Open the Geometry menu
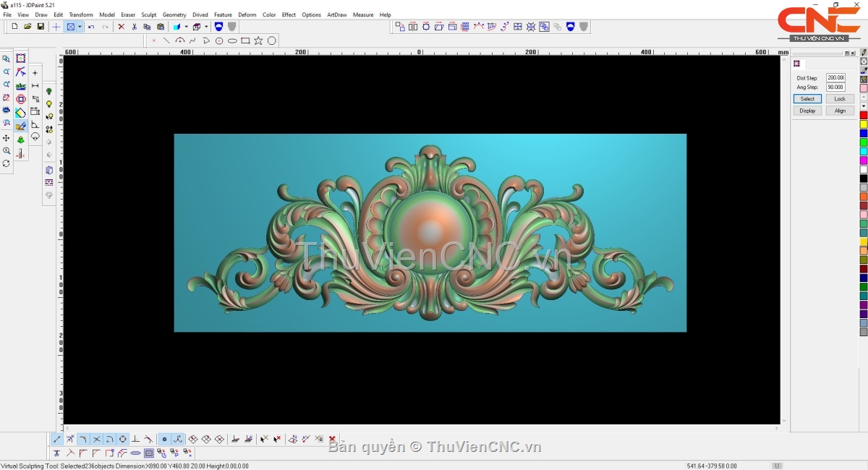868x470 pixels. 174,14
